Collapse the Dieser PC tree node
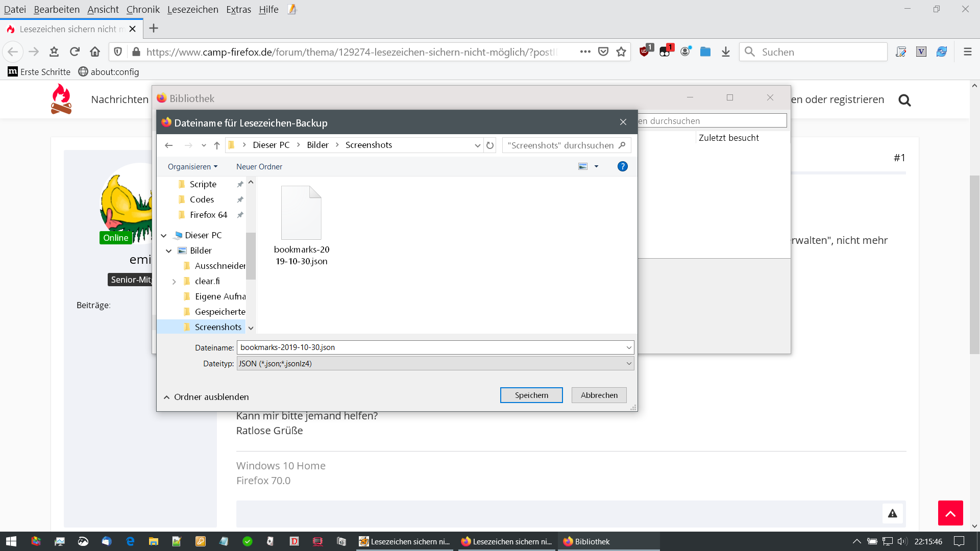This screenshot has height=551, width=980. click(164, 235)
